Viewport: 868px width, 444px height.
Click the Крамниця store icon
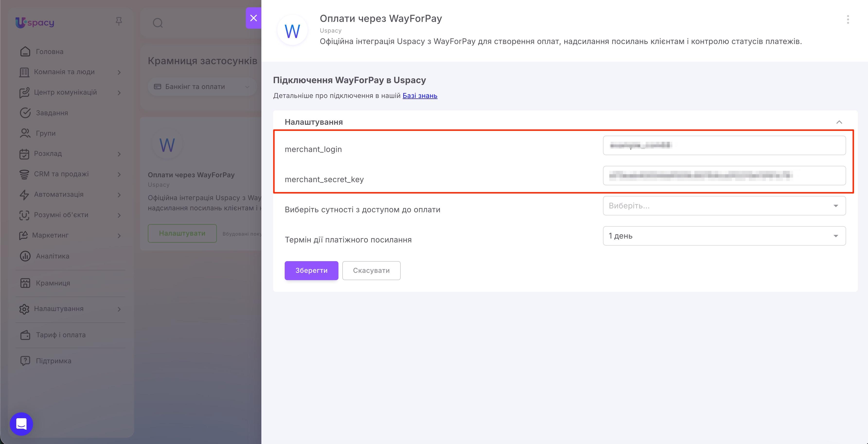(x=25, y=283)
